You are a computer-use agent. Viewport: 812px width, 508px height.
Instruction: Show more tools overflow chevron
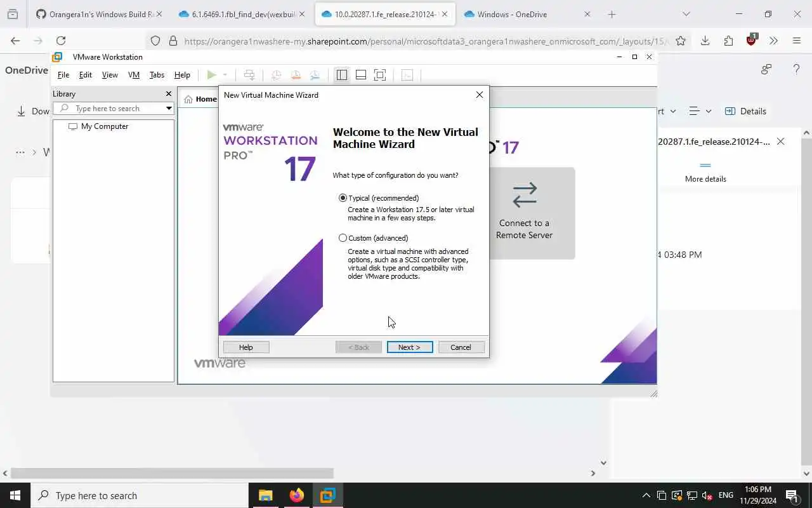point(773,41)
